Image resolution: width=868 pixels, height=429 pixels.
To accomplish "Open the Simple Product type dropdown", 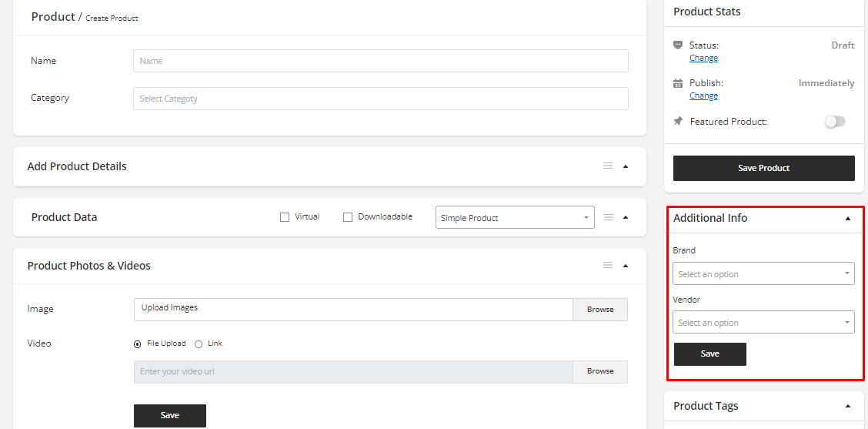I will (x=514, y=218).
